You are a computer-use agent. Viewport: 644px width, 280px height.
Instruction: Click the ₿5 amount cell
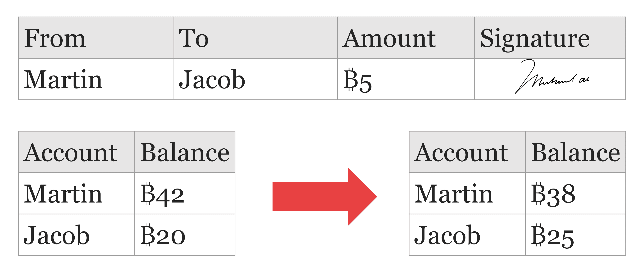click(406, 79)
